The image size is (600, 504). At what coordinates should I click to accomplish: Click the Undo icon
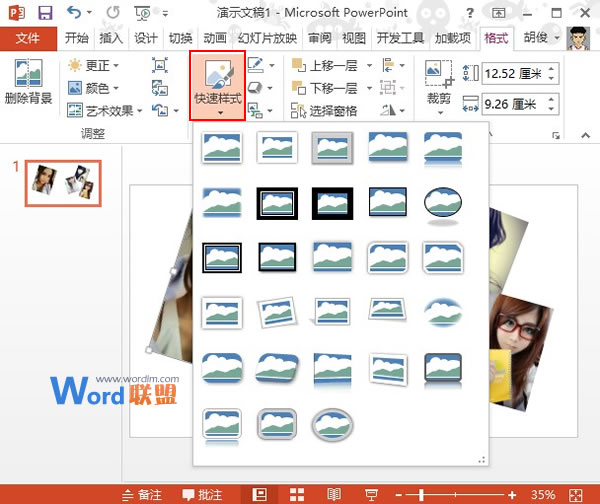click(x=73, y=13)
